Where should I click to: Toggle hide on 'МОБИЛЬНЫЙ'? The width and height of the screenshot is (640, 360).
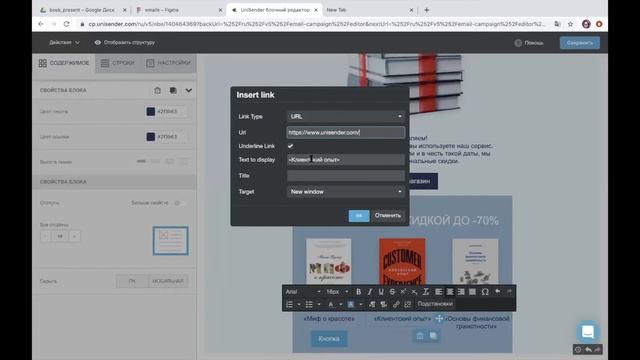click(168, 281)
